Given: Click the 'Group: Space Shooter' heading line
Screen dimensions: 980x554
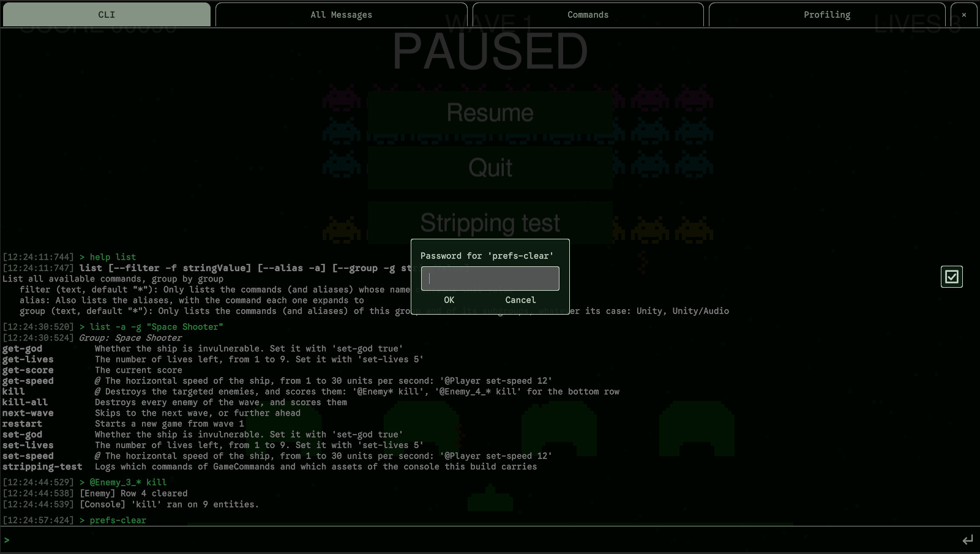Looking at the screenshot, I should [130, 338].
